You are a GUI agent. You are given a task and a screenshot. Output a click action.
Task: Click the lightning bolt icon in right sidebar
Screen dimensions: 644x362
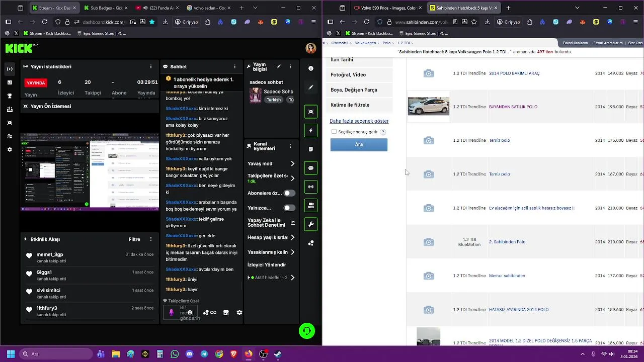point(311,130)
